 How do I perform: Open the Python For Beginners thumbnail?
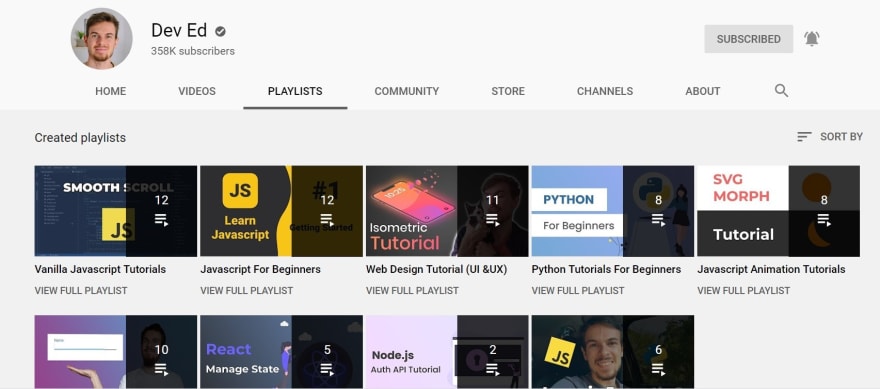613,211
